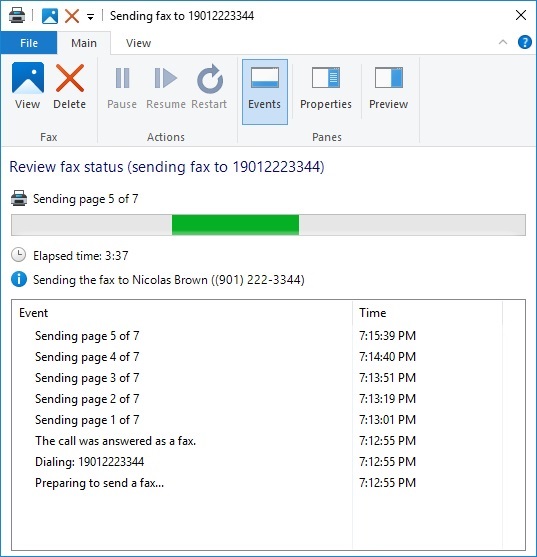Select the Main ribbon tab
This screenshot has height=557, width=537.
[x=84, y=43]
